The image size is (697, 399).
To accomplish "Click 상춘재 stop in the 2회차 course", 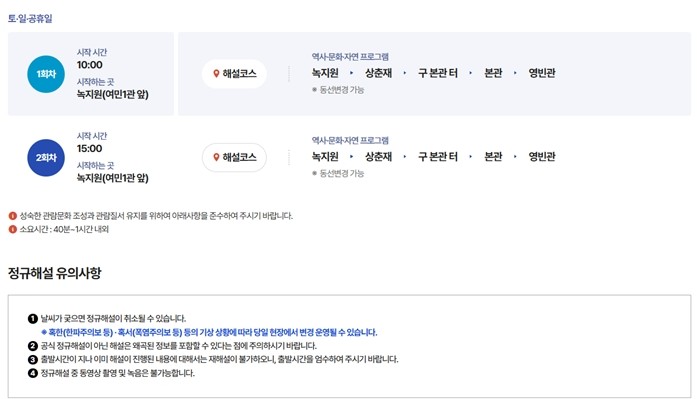I will (x=378, y=156).
